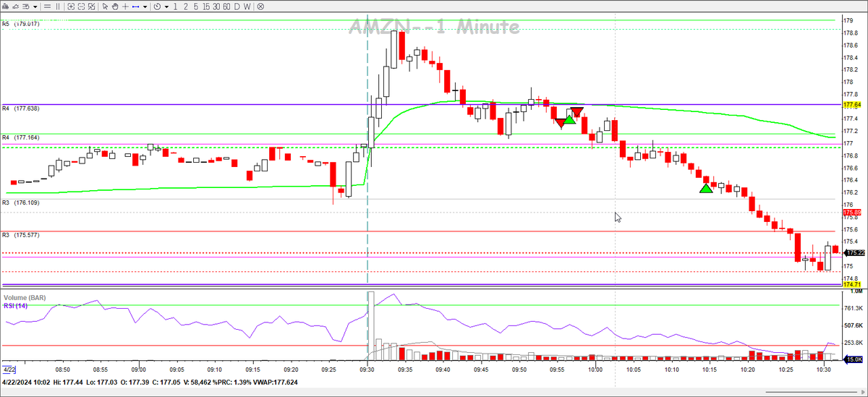
Task: Select the hand pan tool
Action: (x=115, y=7)
